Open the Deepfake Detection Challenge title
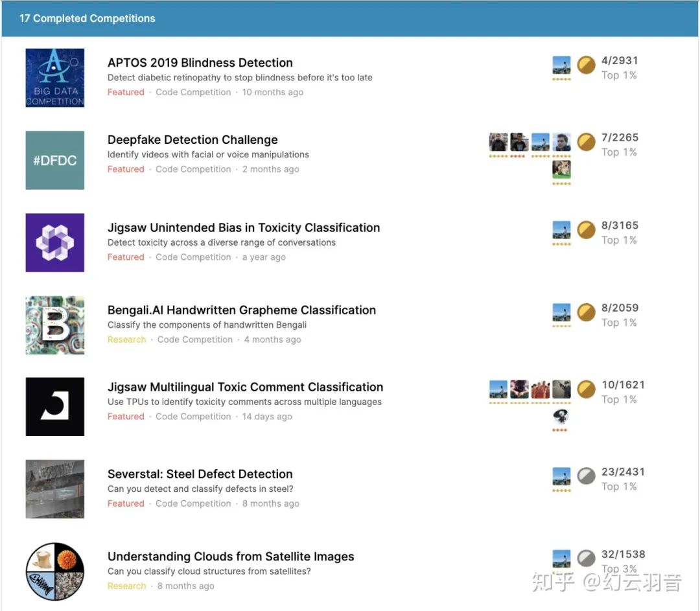Screen dimensions: 700x611 192,140
